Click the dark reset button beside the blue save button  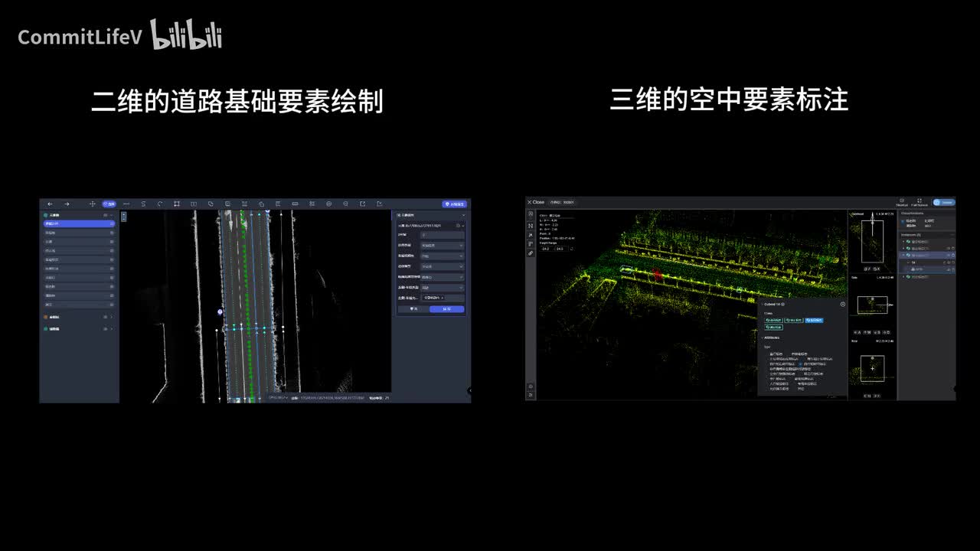(x=413, y=309)
